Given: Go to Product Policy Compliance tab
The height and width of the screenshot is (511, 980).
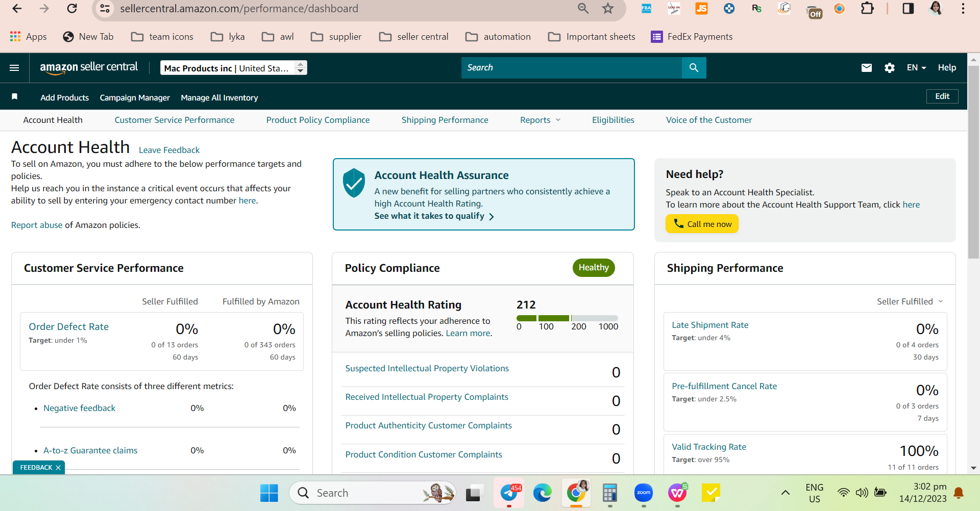Looking at the screenshot, I should [318, 120].
